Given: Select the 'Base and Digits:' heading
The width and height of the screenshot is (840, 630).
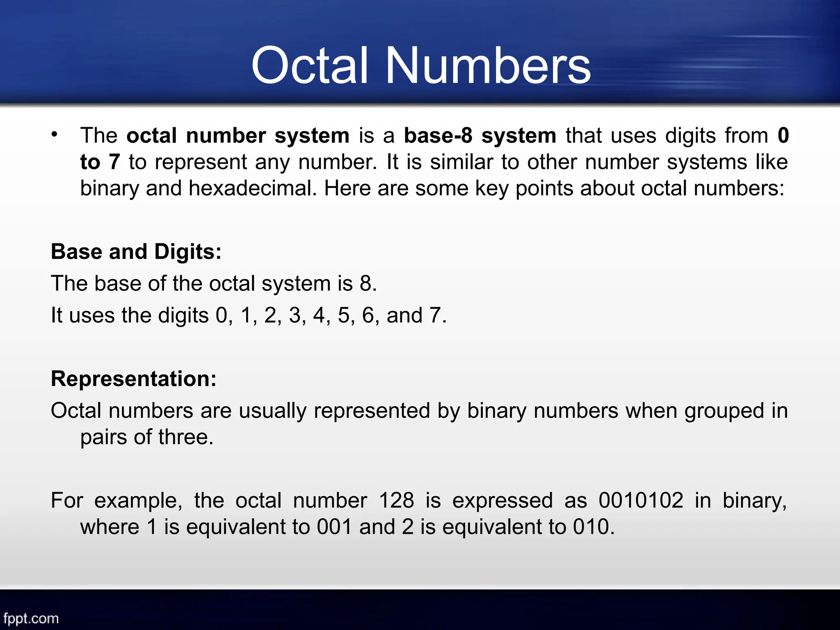Looking at the screenshot, I should point(136,251).
